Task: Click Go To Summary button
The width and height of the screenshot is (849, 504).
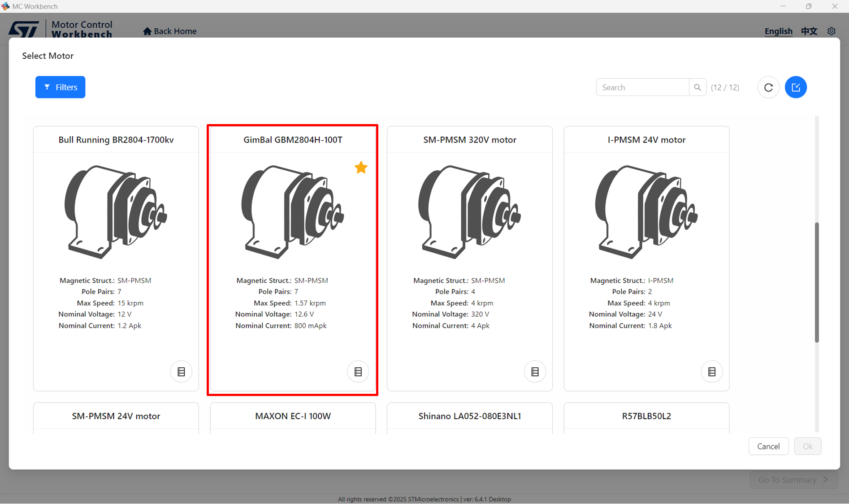Action: (793, 480)
